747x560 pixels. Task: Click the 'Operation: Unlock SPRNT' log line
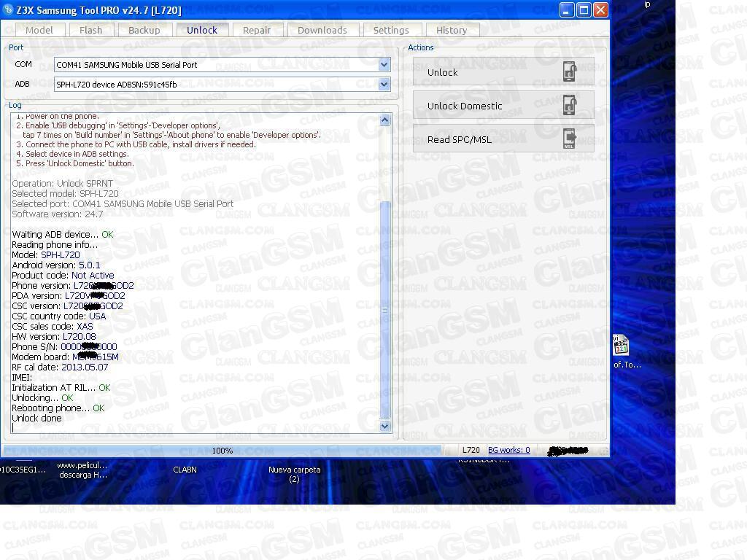[63, 183]
